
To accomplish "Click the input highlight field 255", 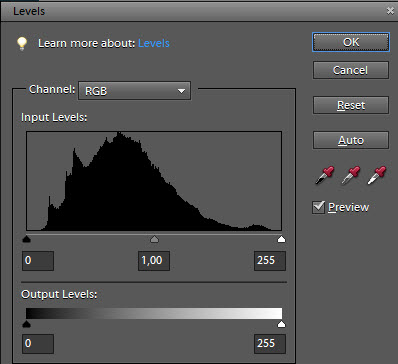I will point(270,261).
